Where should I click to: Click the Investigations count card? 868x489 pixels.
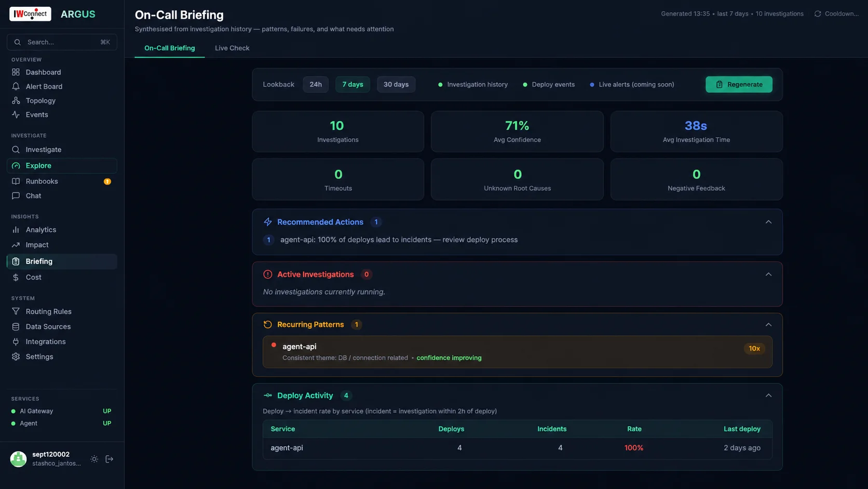338,131
